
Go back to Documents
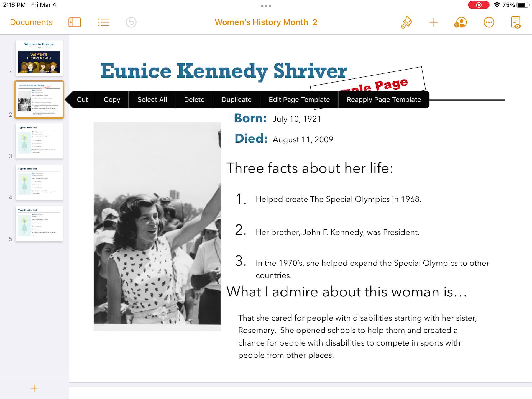pos(31,22)
